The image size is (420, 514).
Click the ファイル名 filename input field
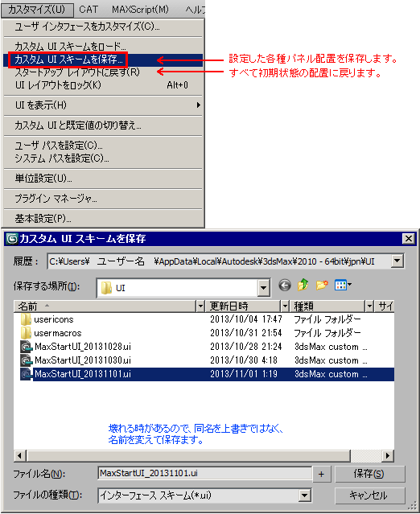point(204,473)
